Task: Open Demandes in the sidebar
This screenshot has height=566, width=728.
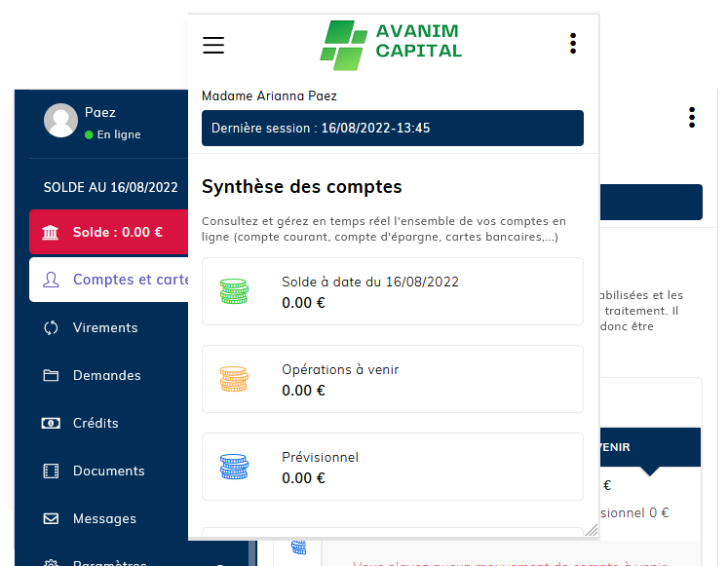Action: 106,375
